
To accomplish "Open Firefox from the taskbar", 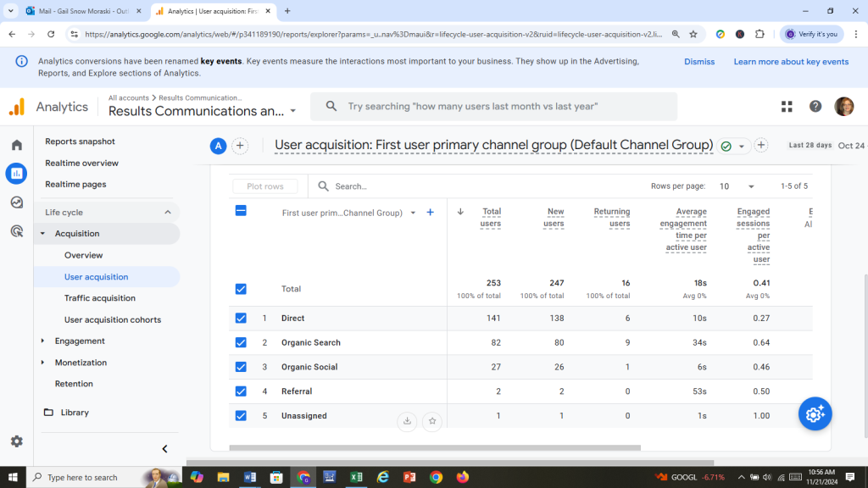I will [x=462, y=477].
